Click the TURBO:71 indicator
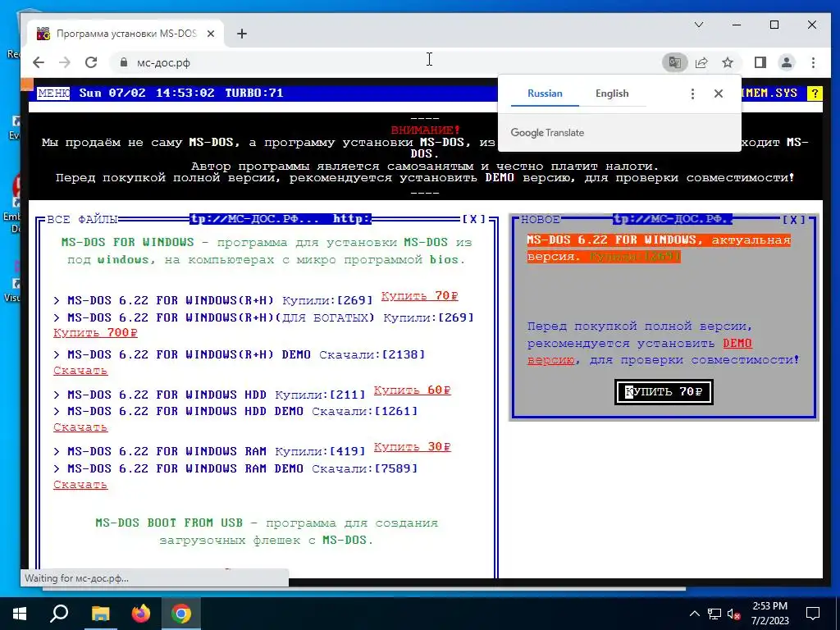840x630 pixels. point(254,93)
